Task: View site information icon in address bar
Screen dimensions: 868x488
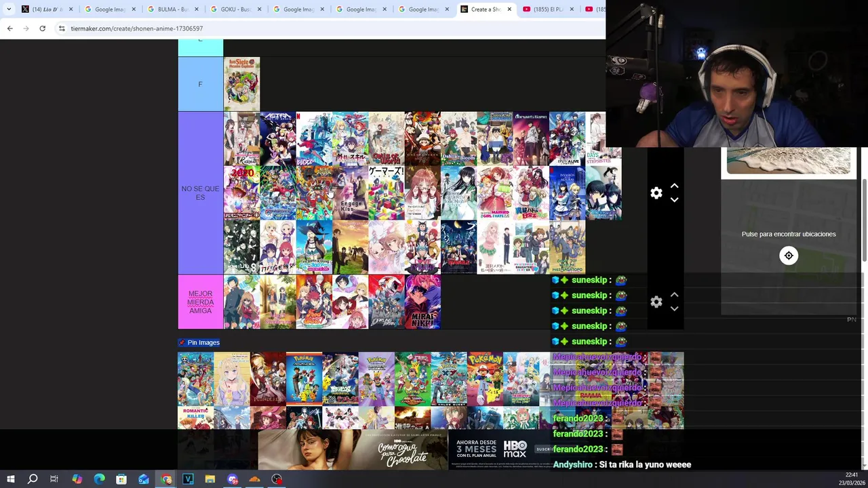Action: (x=62, y=28)
